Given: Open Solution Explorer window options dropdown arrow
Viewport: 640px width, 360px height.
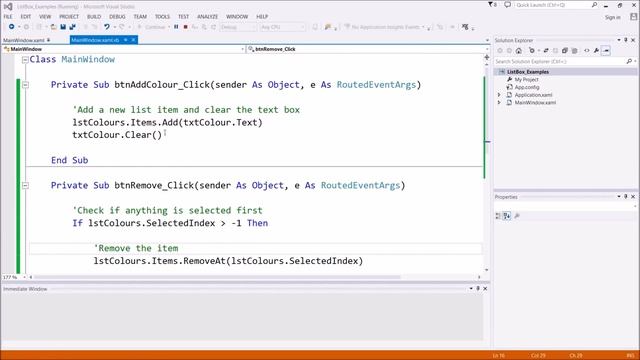Looking at the screenshot, I should click(x=619, y=40).
